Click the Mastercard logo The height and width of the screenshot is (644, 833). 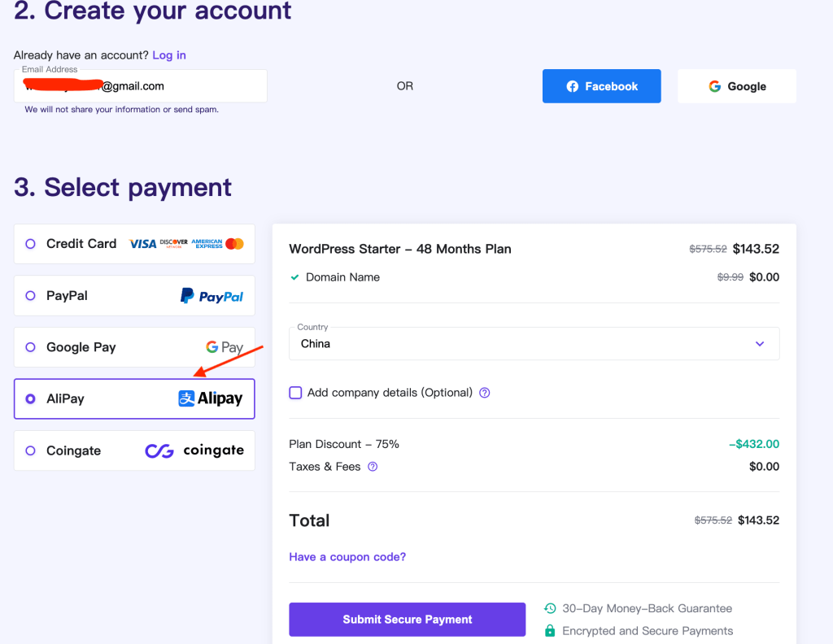tap(234, 244)
